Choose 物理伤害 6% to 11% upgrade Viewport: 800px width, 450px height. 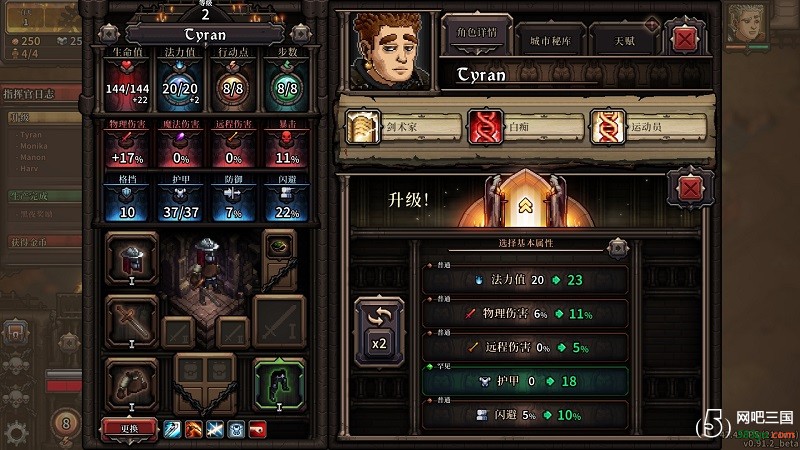coord(525,313)
